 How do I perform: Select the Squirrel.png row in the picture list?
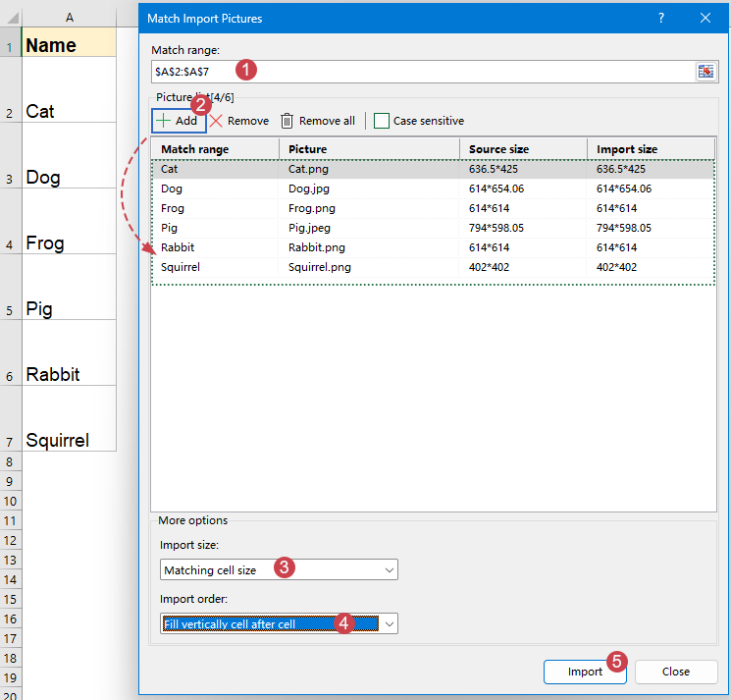point(369,266)
